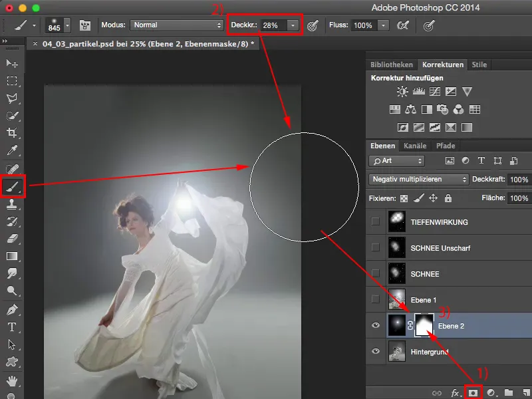Select the Gradient tool
This screenshot has width=532, height=399.
coord(12,256)
